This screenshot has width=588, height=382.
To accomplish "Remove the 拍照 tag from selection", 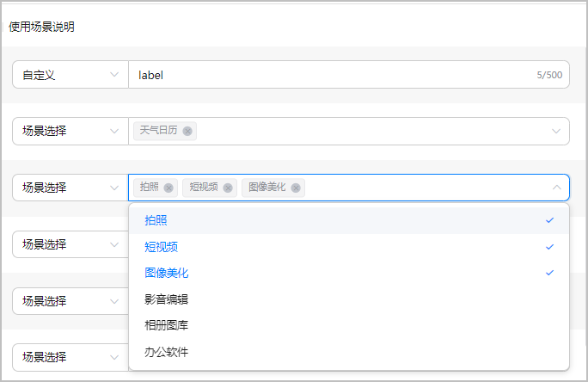I will pos(168,188).
